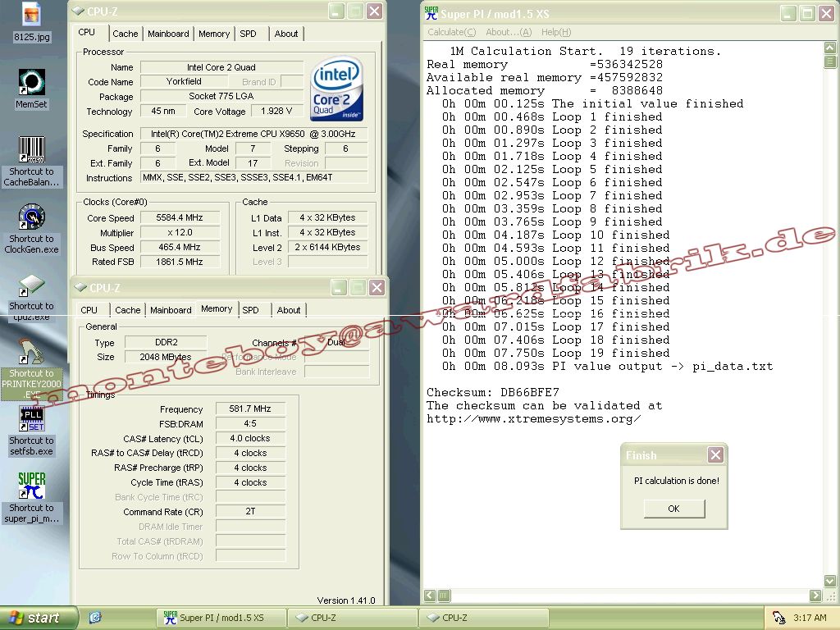This screenshot has width=840, height=630.
Task: Click the Level 2 cache value 2 x 6144 KBytes
Action: click(328, 247)
